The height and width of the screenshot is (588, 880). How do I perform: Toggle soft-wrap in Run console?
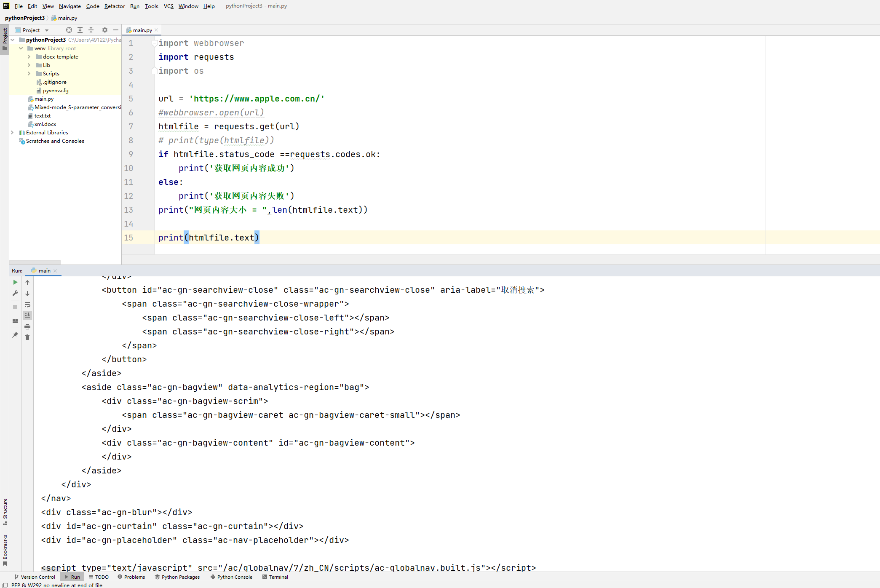click(x=27, y=305)
